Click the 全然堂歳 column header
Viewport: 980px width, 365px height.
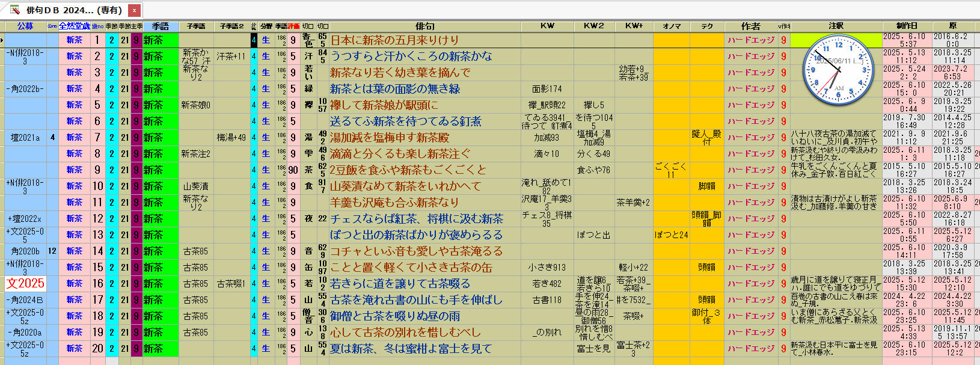(x=74, y=26)
